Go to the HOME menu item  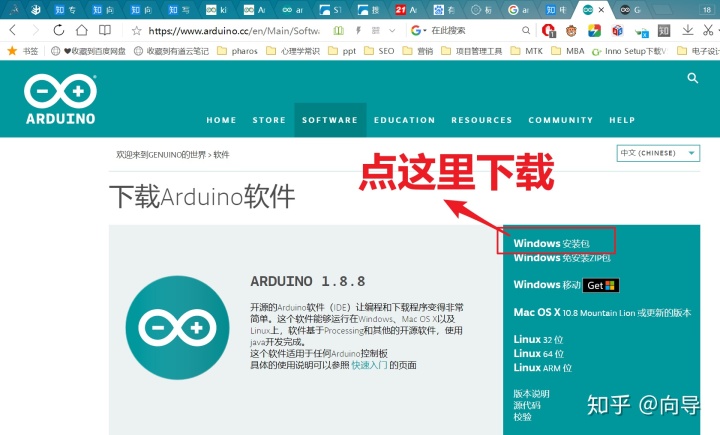point(221,120)
